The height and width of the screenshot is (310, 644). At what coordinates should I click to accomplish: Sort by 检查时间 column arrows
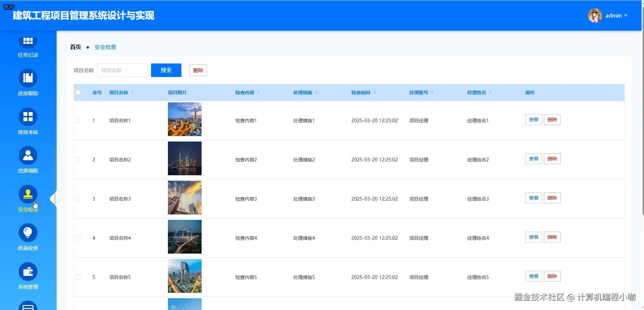click(x=374, y=93)
